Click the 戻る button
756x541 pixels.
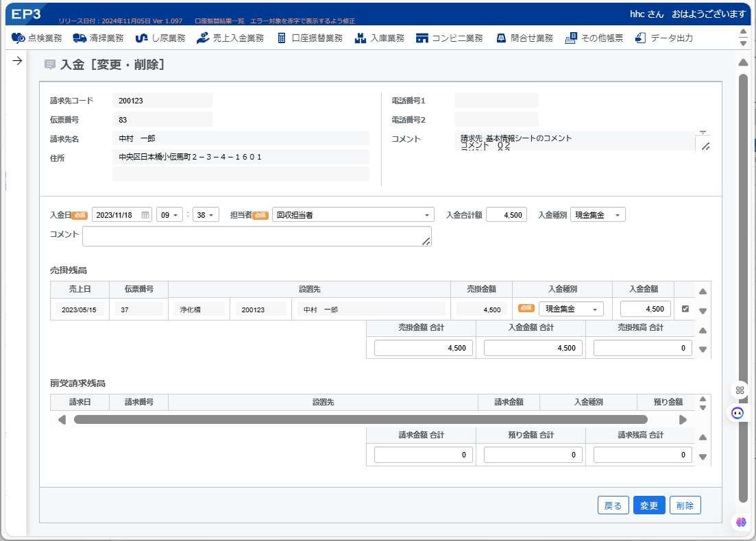pos(613,505)
